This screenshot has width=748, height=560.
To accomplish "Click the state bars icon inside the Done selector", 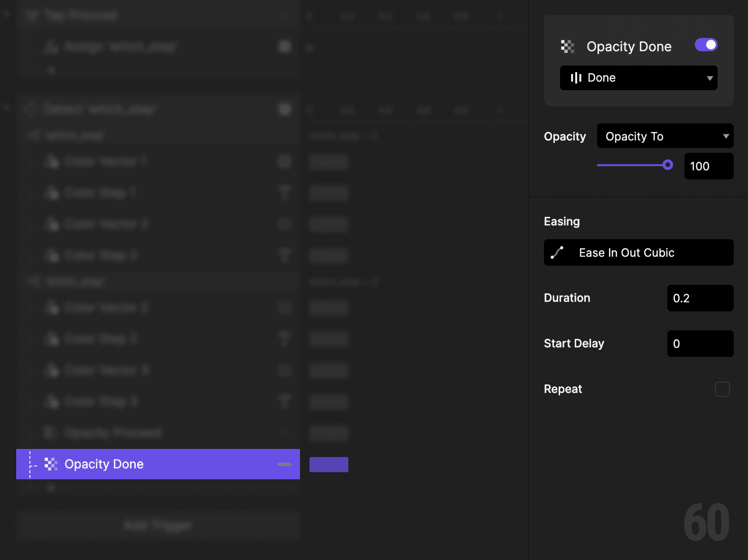I will pyautogui.click(x=577, y=78).
